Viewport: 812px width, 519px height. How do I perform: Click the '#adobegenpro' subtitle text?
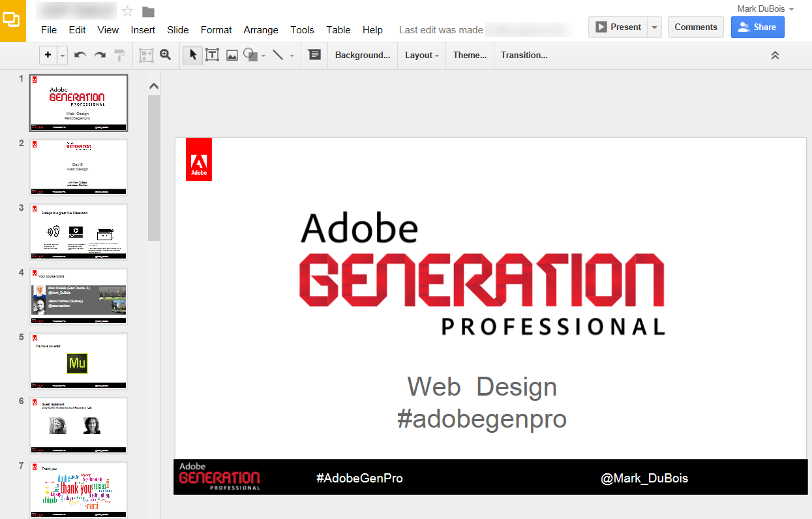(x=482, y=418)
